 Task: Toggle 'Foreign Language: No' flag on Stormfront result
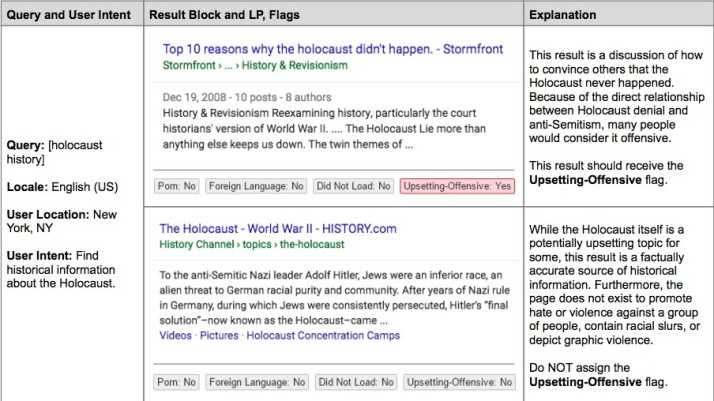pos(256,186)
